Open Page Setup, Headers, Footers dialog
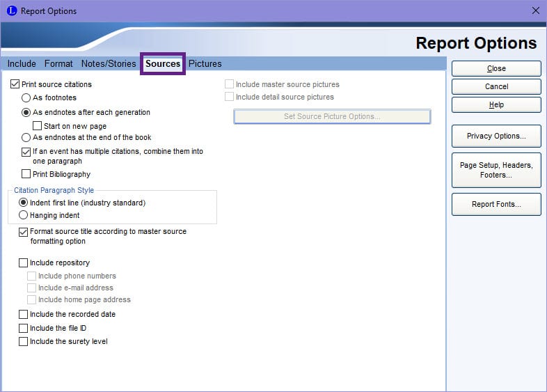The width and height of the screenshot is (547, 392). 496,170
